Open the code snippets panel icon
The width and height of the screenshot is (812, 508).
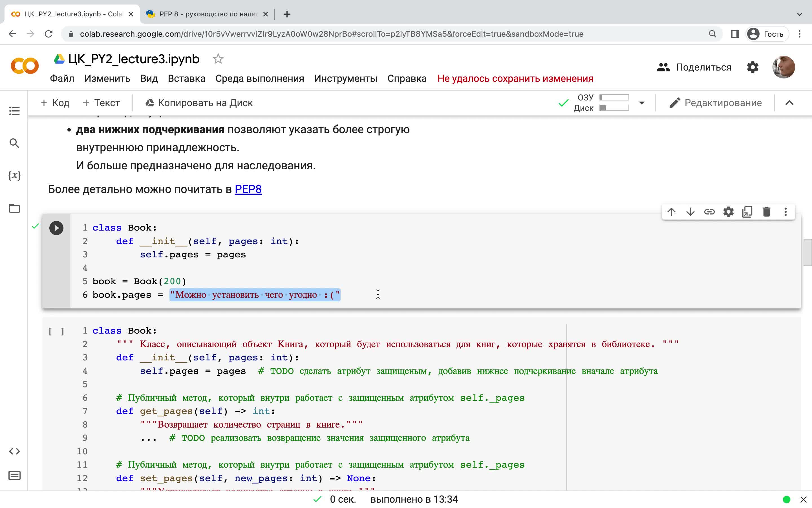tap(14, 451)
